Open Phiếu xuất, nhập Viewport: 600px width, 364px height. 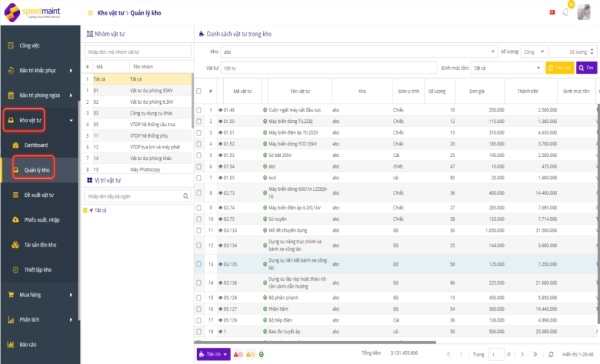[x=42, y=220]
